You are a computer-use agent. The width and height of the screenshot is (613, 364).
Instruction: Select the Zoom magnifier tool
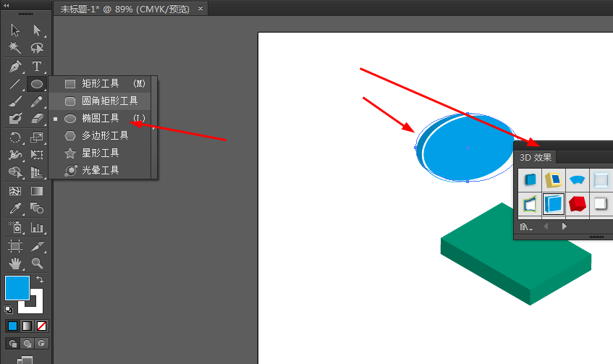coord(37,263)
